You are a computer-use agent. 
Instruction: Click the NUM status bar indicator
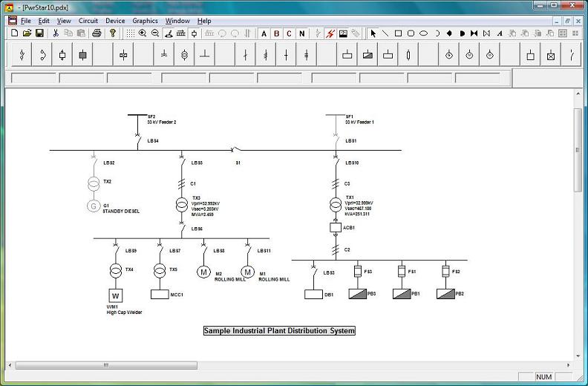[543, 377]
